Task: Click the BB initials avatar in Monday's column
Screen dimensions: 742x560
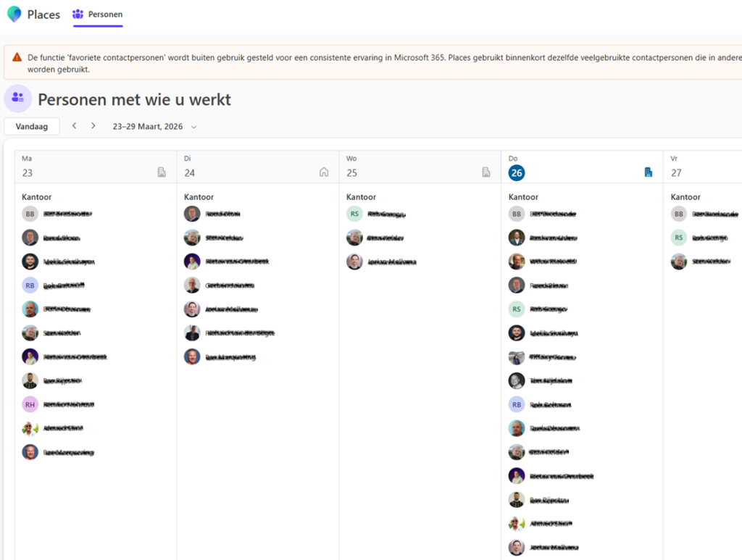Action: coord(30,214)
